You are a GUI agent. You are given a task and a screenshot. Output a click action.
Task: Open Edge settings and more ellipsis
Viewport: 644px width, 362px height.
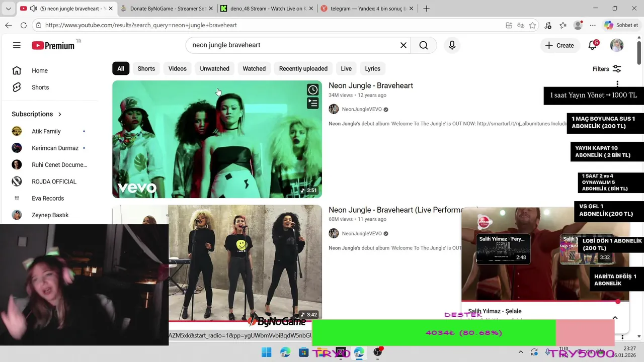click(593, 25)
